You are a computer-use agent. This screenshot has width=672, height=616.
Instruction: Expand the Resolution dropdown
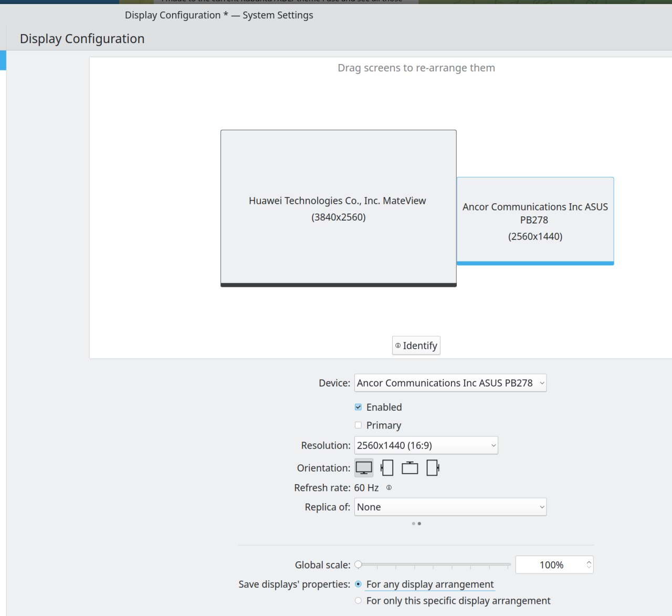426,445
